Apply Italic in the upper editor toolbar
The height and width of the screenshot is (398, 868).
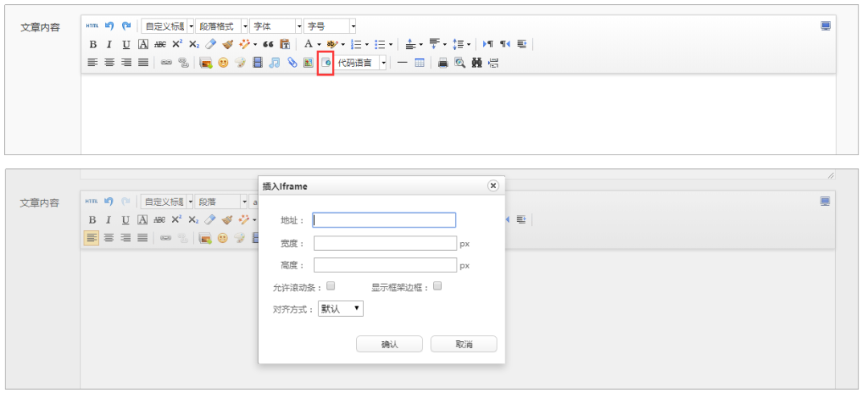[x=109, y=44]
